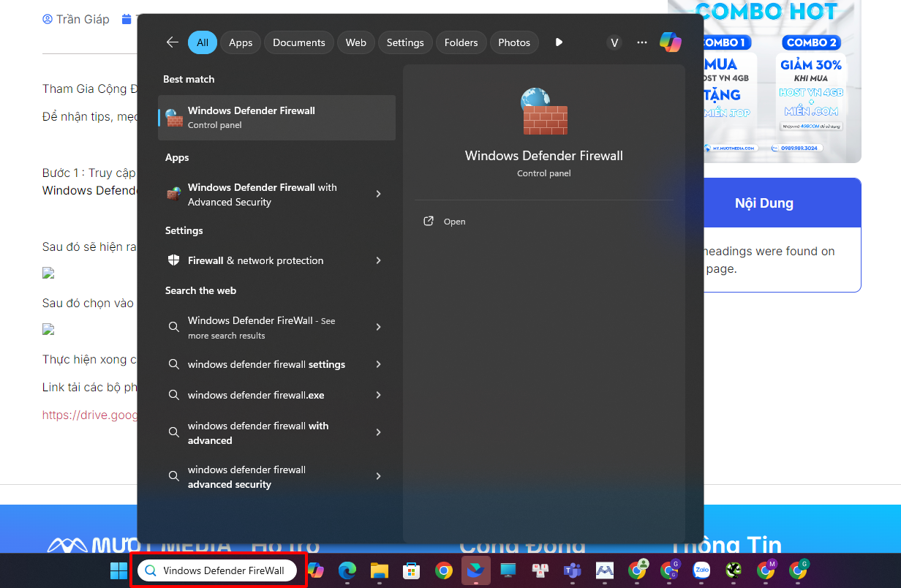Image resolution: width=901 pixels, height=588 pixels.
Task: Switch to the Settings search filter
Action: pyautogui.click(x=405, y=42)
